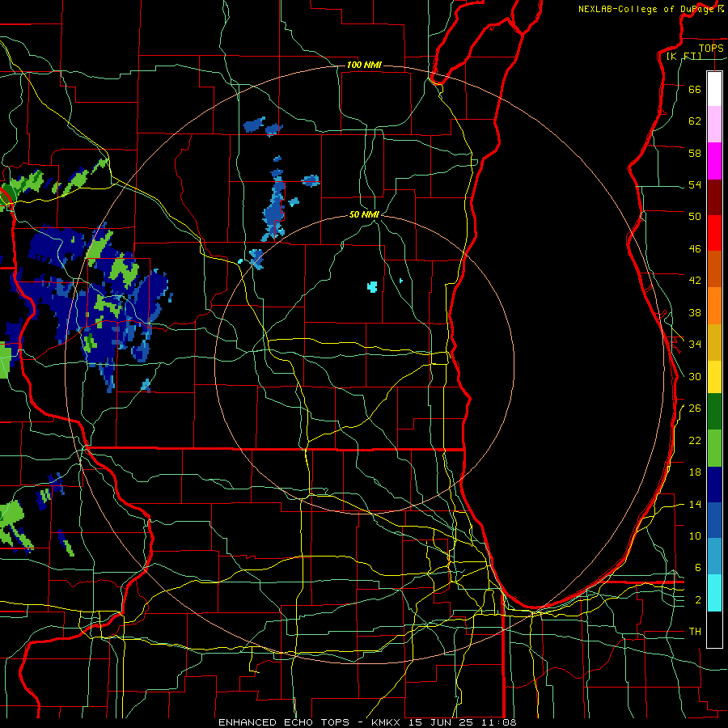
Task: Click the bright red legend swatch
Action: coord(714,233)
